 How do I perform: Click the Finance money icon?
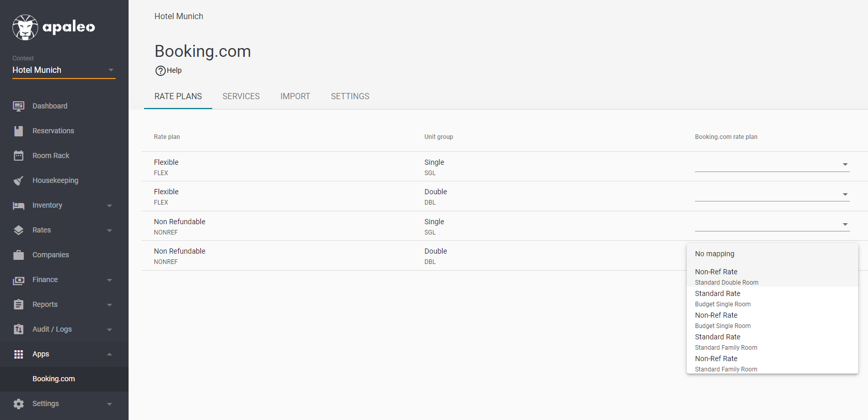19,279
